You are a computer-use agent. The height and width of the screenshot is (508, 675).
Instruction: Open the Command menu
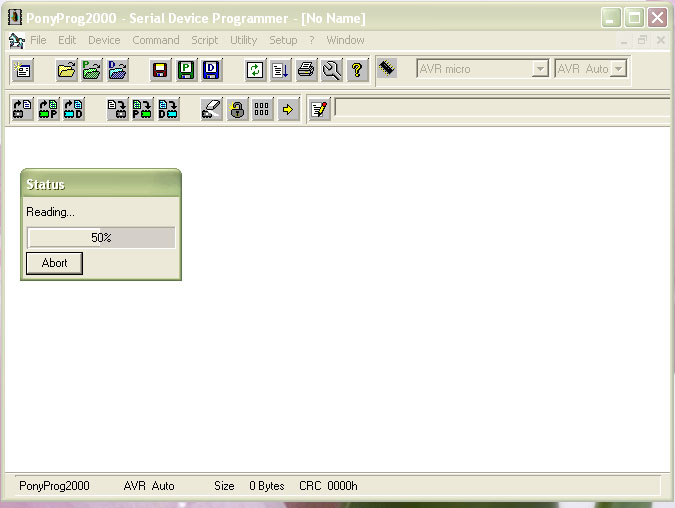click(156, 40)
